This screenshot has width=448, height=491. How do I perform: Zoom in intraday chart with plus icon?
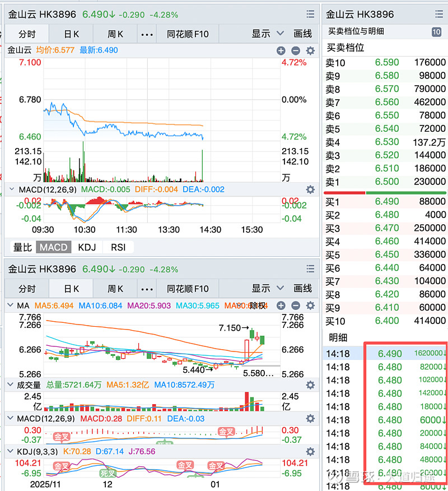click(x=281, y=51)
